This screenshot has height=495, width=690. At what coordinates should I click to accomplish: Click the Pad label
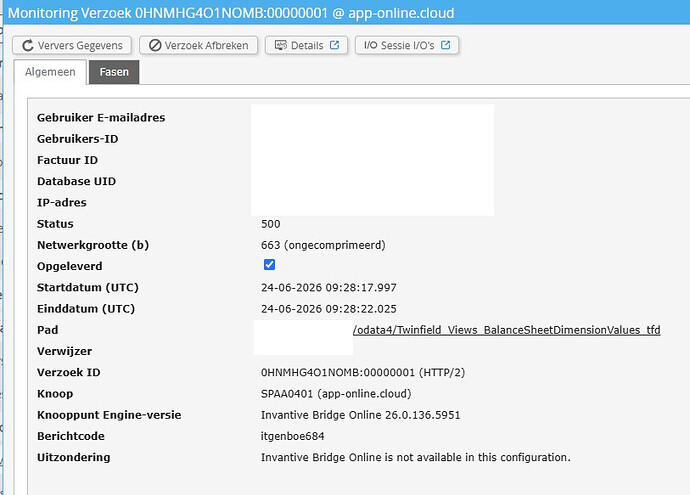point(48,330)
